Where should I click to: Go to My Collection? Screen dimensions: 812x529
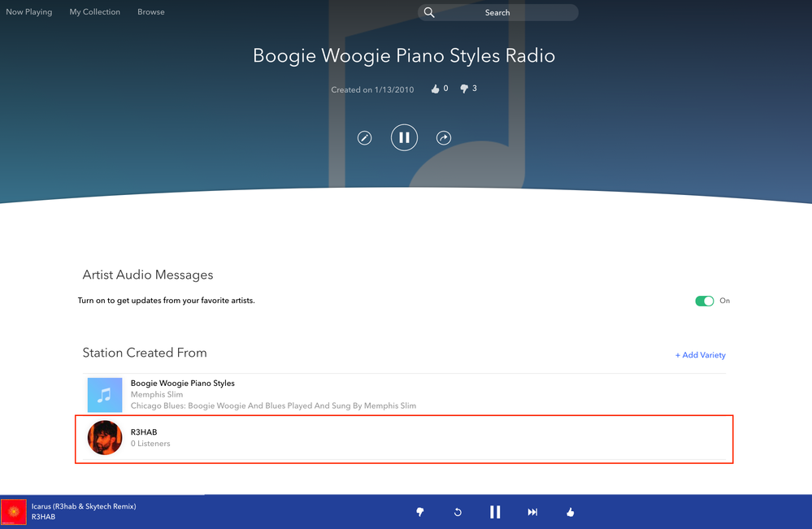tap(94, 12)
